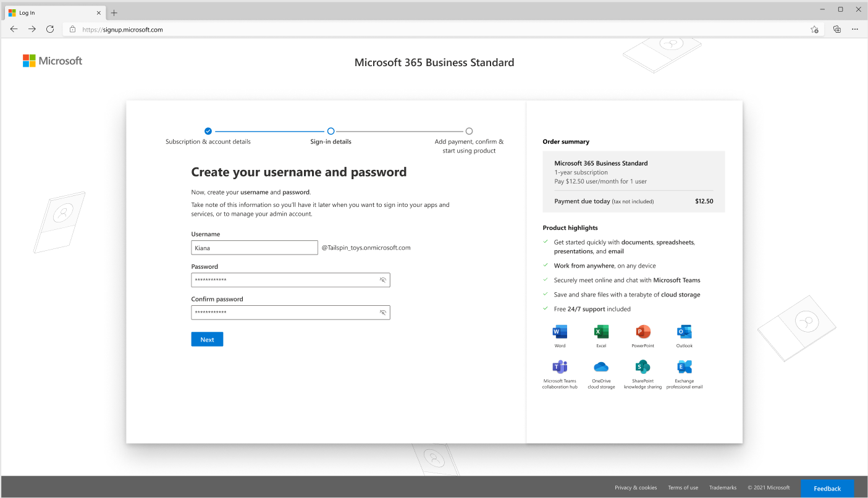The height and width of the screenshot is (498, 868).
Task: Click the Outlook app icon
Action: 684,331
